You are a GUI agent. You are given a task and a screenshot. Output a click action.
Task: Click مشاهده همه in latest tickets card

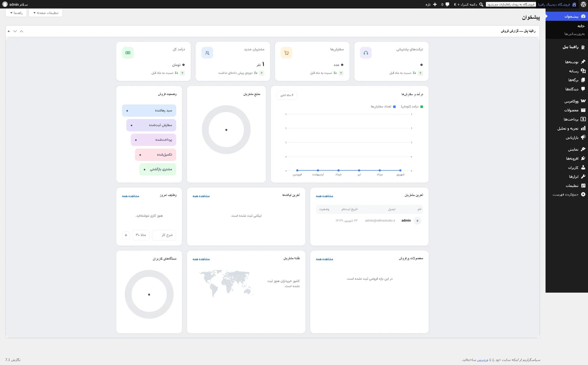(201, 196)
